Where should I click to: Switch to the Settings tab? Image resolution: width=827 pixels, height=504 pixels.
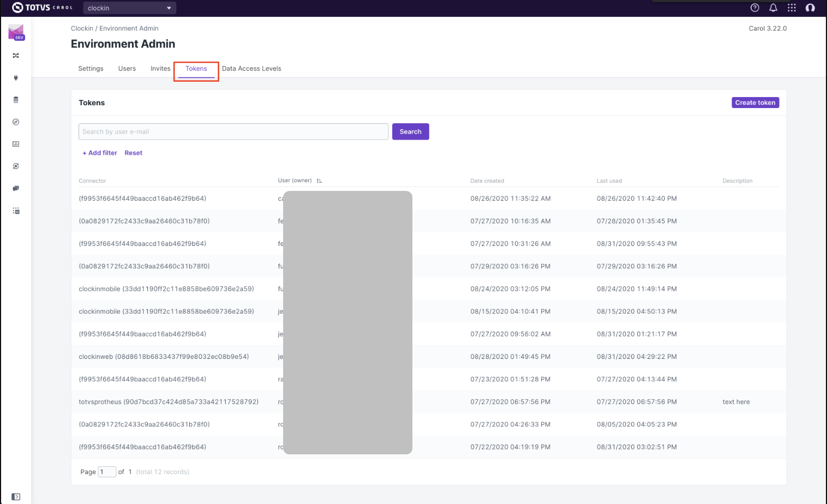(x=91, y=69)
